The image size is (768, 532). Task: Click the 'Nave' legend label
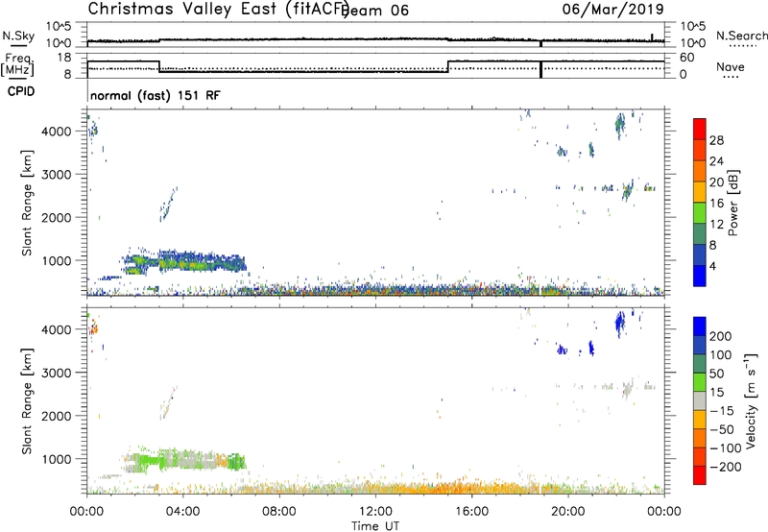(x=731, y=67)
